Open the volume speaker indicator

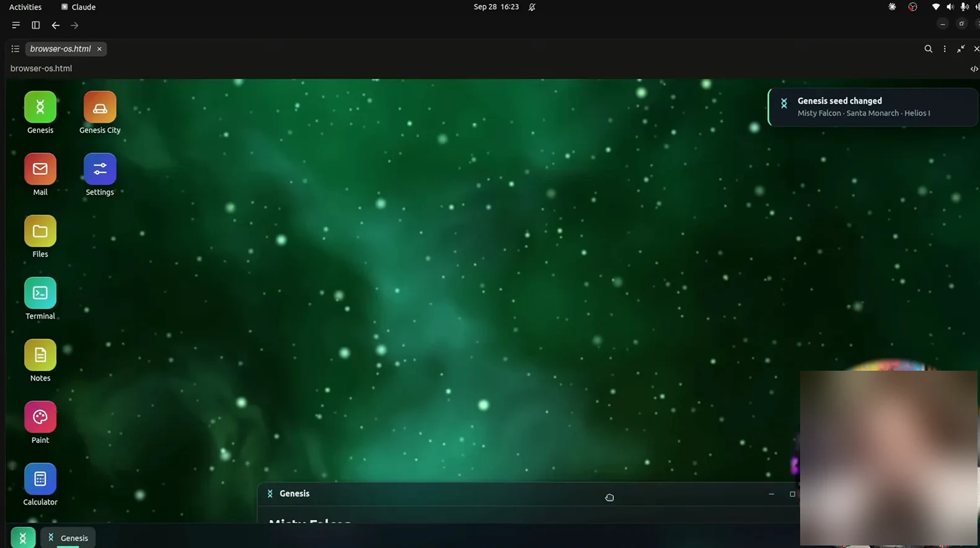coord(950,7)
